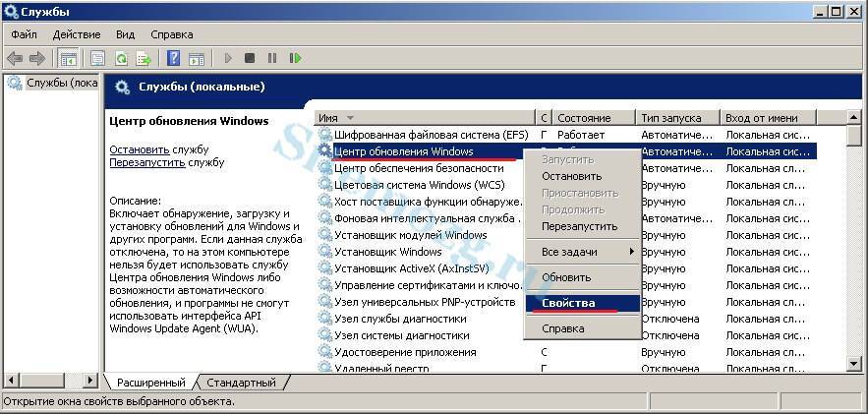
Task: Toggle the Show/Hide console tree icon
Action: 68,59
